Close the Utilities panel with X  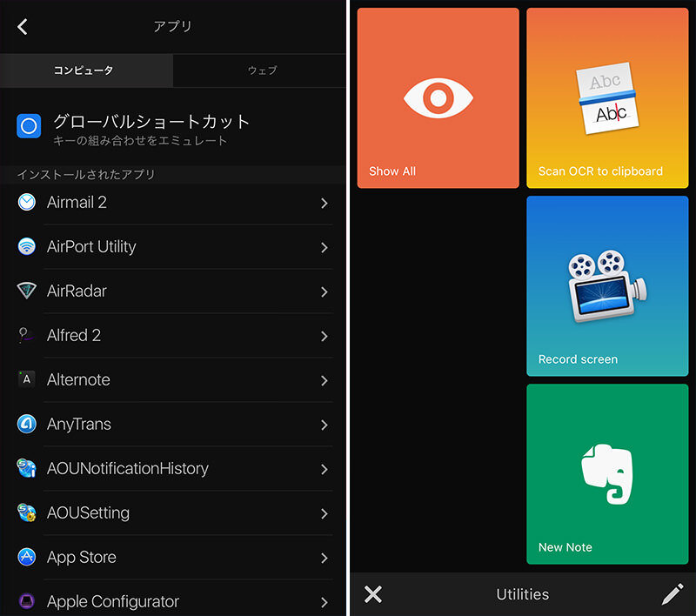pos(373,594)
